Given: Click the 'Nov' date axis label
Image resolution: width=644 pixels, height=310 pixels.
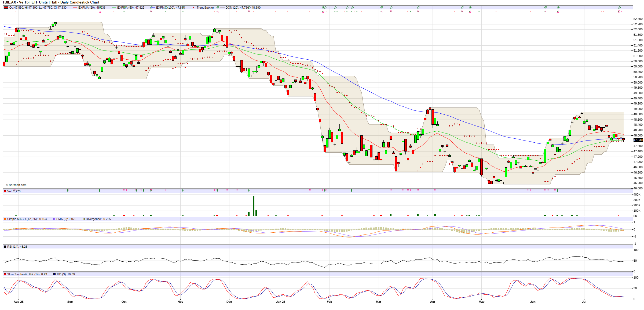Looking at the screenshot, I should (180, 302).
